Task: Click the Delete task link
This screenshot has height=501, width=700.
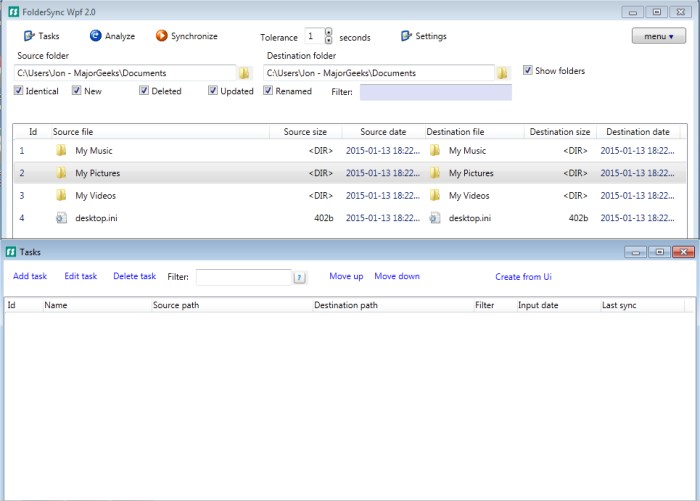Action: click(x=134, y=276)
